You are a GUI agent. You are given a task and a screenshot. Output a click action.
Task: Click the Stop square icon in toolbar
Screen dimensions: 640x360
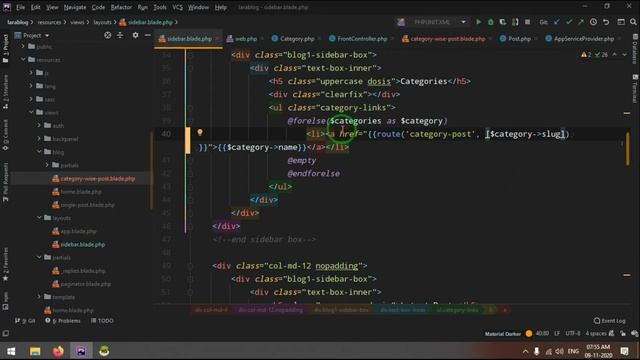point(527,22)
